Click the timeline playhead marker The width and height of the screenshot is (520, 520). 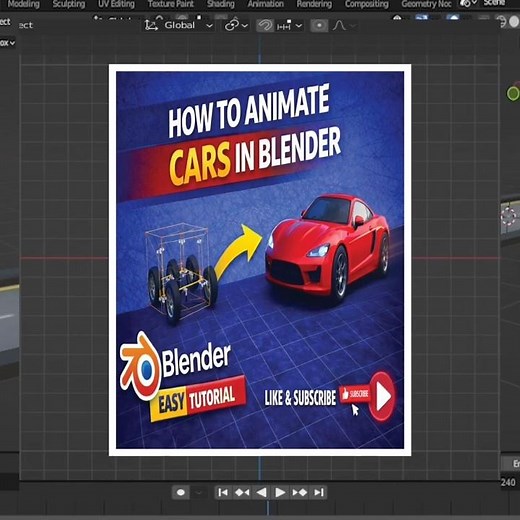pyautogui.click(x=268, y=509)
